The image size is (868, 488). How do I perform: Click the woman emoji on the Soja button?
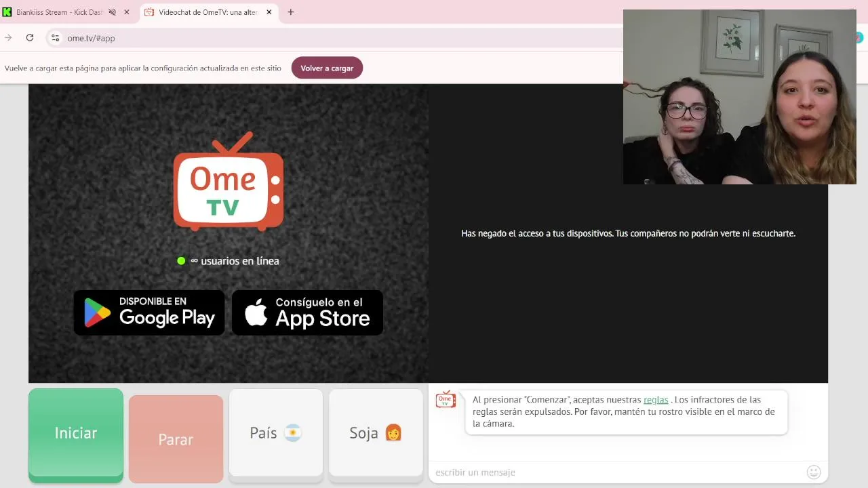tap(393, 432)
